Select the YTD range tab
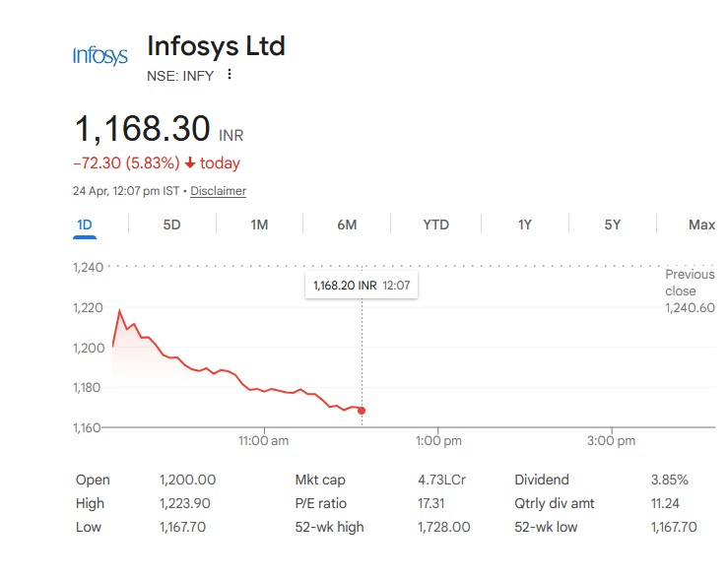This screenshot has height=578, width=728. [435, 225]
